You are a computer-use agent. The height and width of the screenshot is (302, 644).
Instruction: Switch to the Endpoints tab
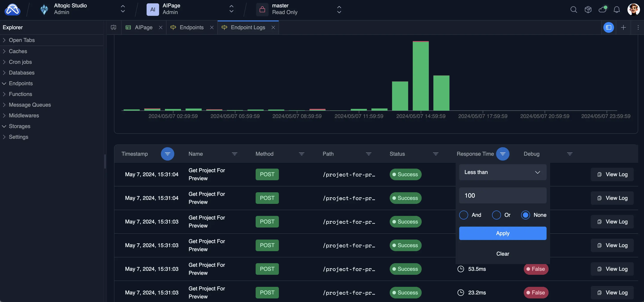point(191,27)
